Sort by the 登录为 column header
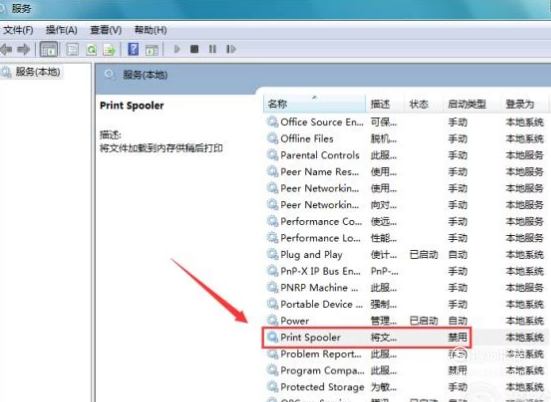 click(524, 104)
